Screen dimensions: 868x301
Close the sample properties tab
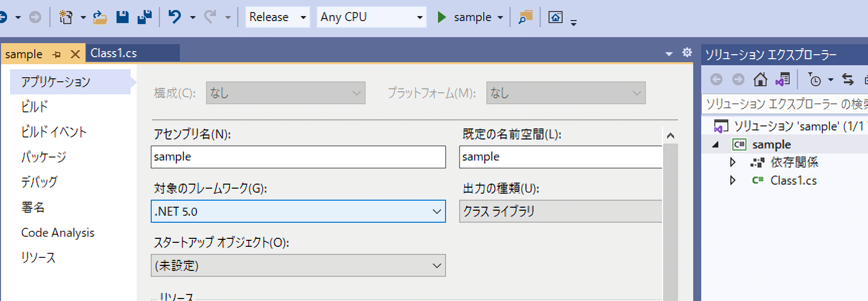[75, 54]
